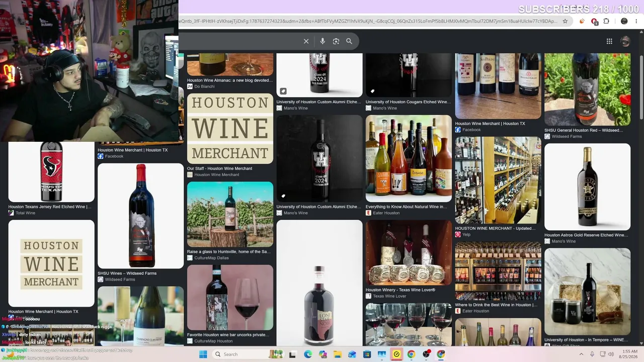Image resolution: width=644 pixels, height=362 pixels.
Task: Click the 'CultureMap Houston' source label
Action: [213, 341]
